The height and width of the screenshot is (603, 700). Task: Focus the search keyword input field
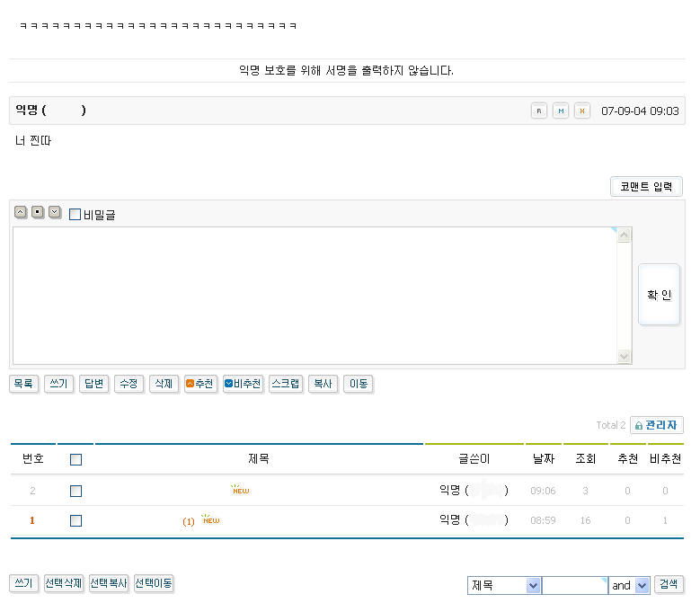click(574, 585)
